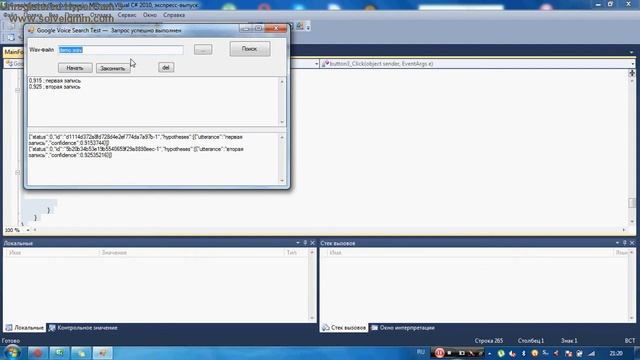The image size is (640, 360).
Task: Select result line '0.925 : вторая запись'
Action: (x=55, y=87)
